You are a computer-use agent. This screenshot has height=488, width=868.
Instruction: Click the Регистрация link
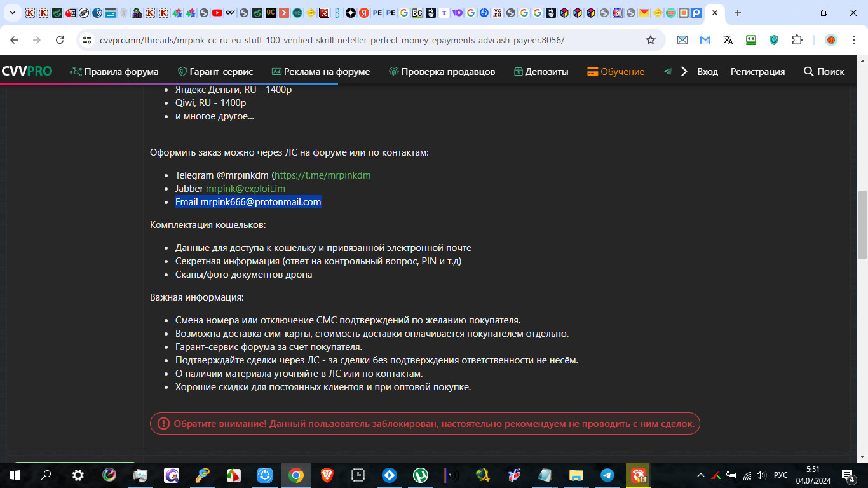click(x=757, y=72)
